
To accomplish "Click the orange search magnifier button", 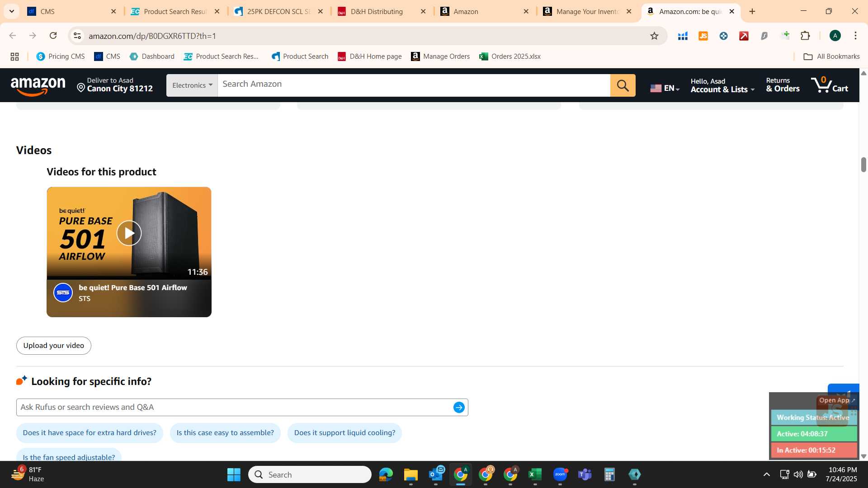I will [623, 85].
